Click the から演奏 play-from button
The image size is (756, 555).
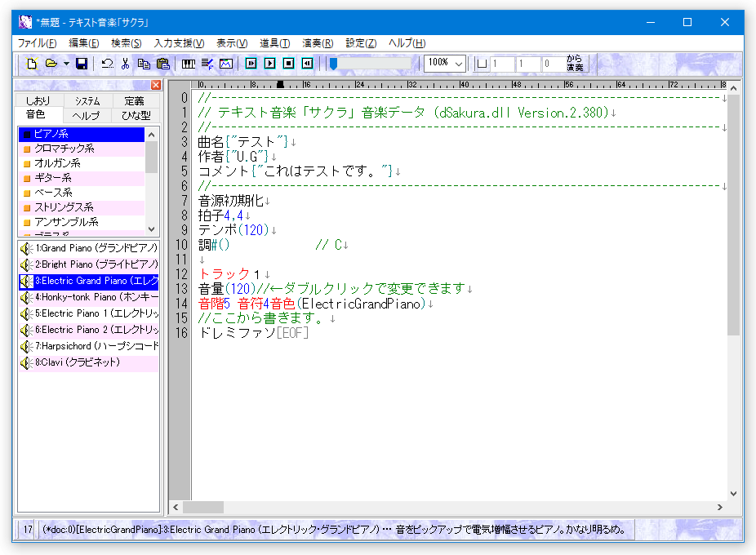(x=575, y=64)
